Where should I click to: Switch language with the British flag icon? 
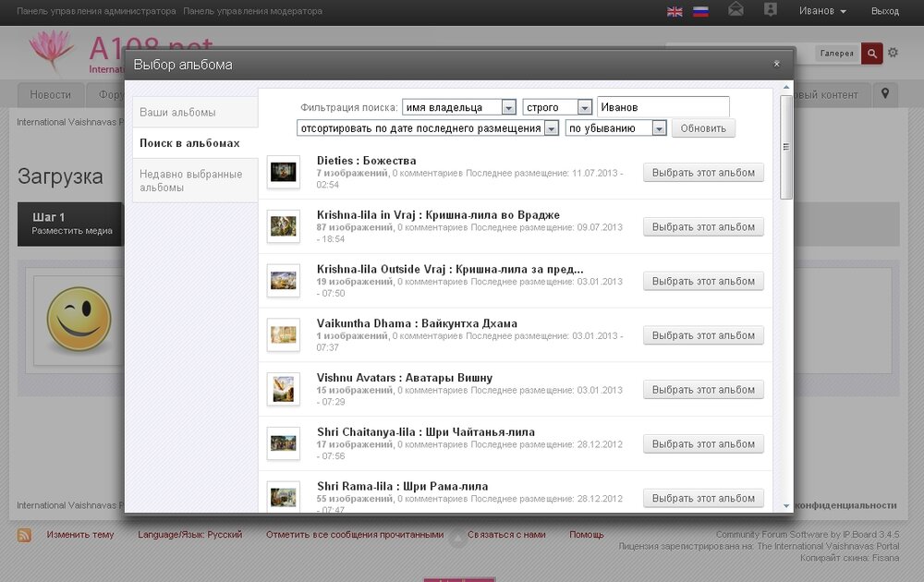[675, 11]
